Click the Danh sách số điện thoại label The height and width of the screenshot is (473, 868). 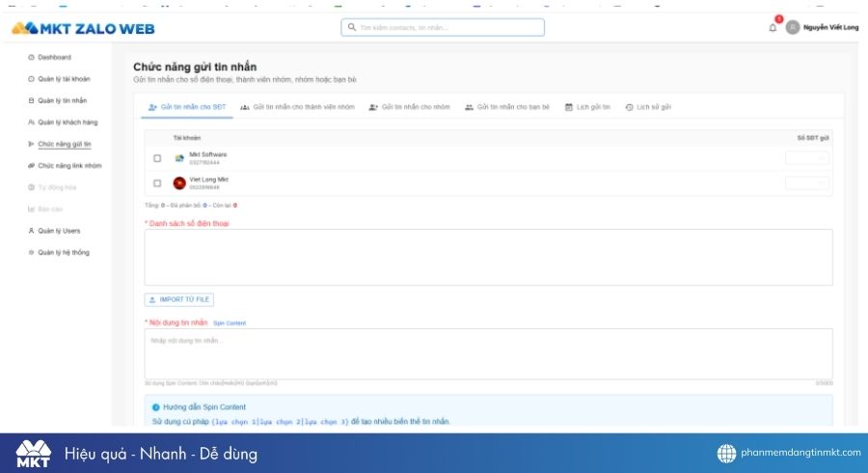point(187,223)
